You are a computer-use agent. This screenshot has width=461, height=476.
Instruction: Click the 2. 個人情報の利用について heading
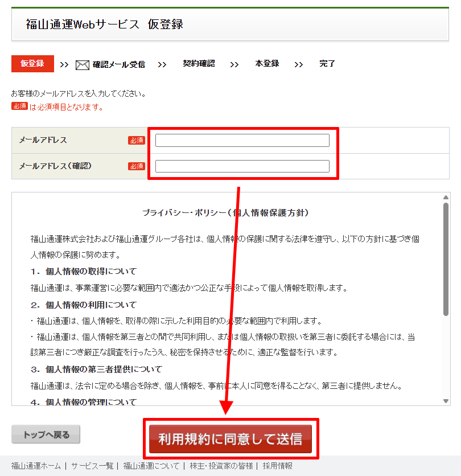(x=84, y=305)
